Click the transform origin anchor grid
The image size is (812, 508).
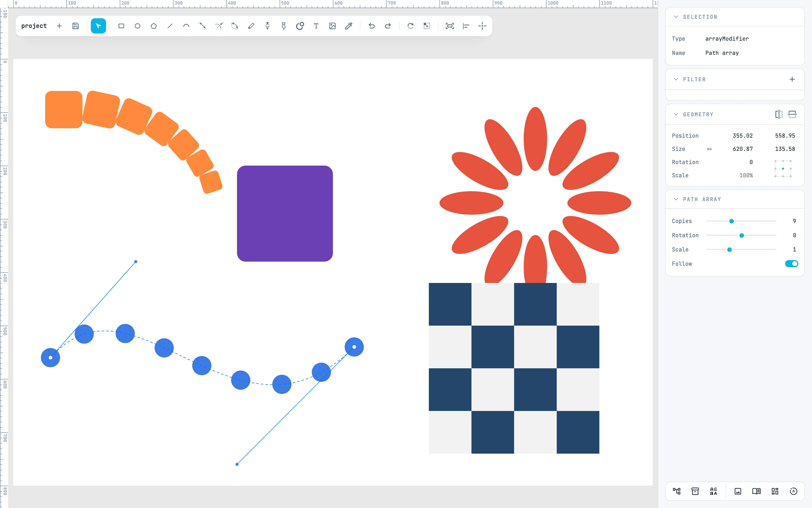pos(783,169)
